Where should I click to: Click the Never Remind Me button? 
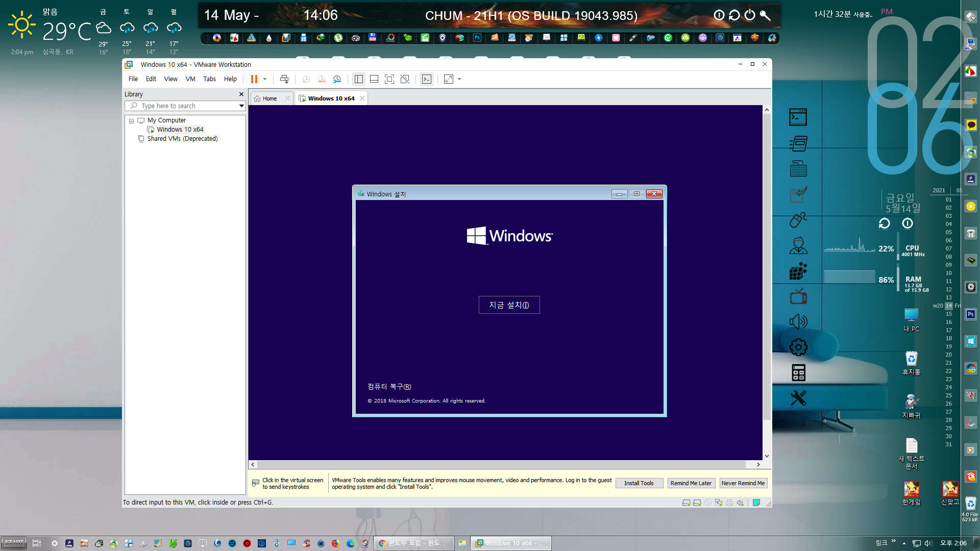point(743,483)
